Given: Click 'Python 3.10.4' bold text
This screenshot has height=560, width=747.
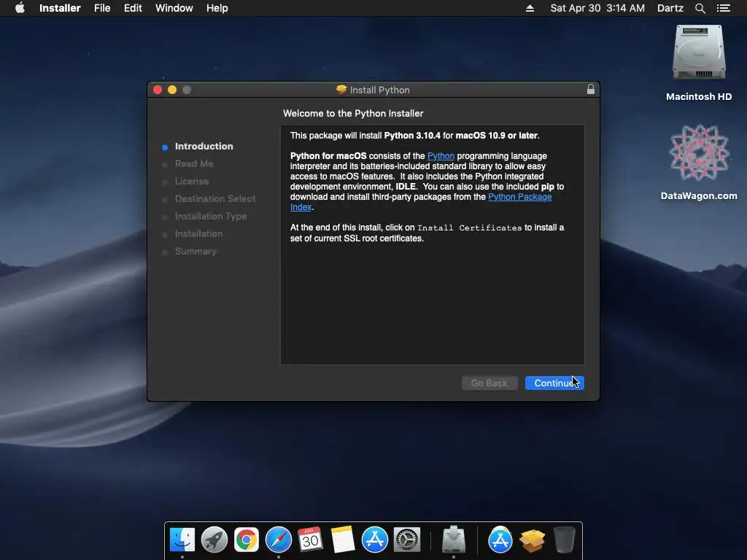Looking at the screenshot, I should pos(412,135).
